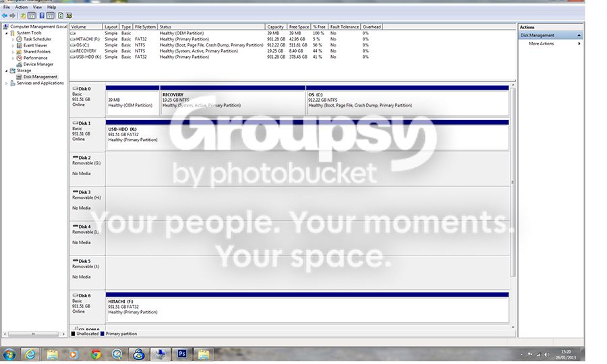Sort by the Capacity column header

pos(276,27)
